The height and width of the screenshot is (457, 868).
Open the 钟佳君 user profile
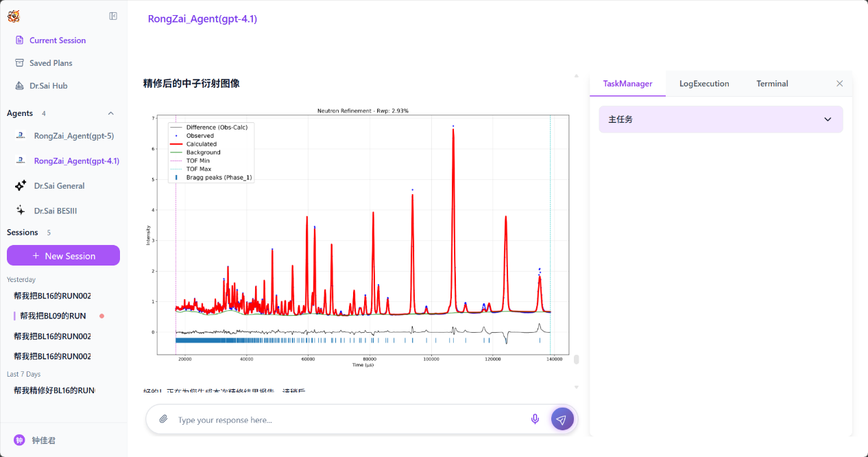point(43,441)
